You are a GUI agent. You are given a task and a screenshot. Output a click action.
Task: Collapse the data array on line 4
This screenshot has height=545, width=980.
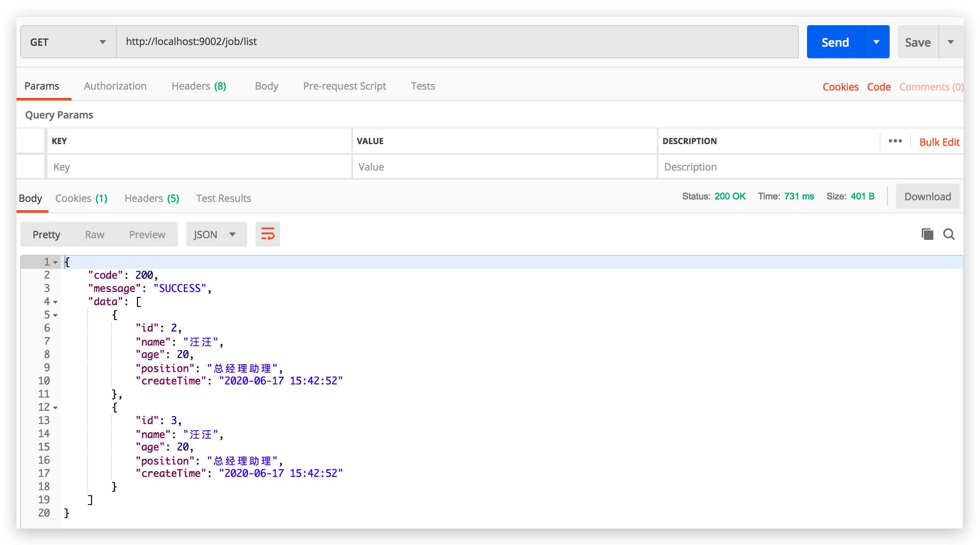(55, 302)
